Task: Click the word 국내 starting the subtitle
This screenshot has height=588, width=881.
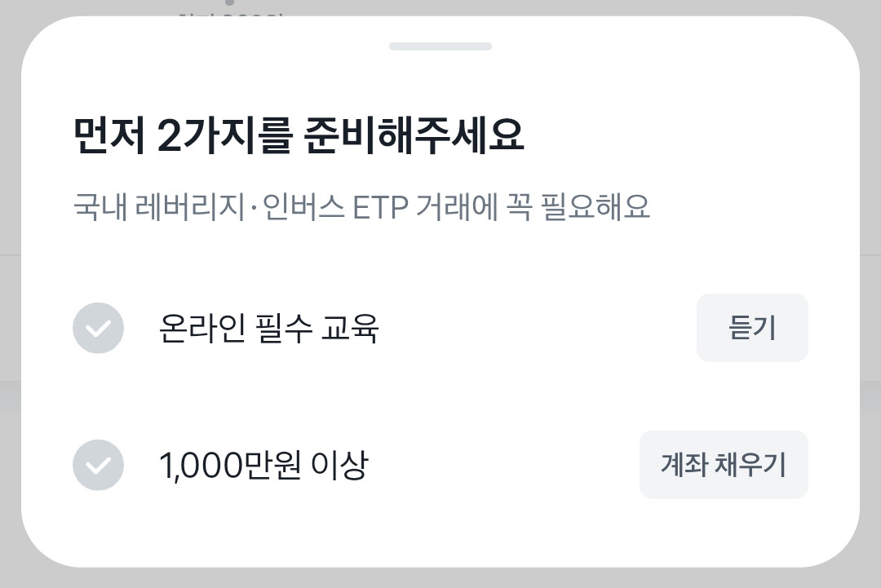Action: pyautogui.click(x=95, y=208)
